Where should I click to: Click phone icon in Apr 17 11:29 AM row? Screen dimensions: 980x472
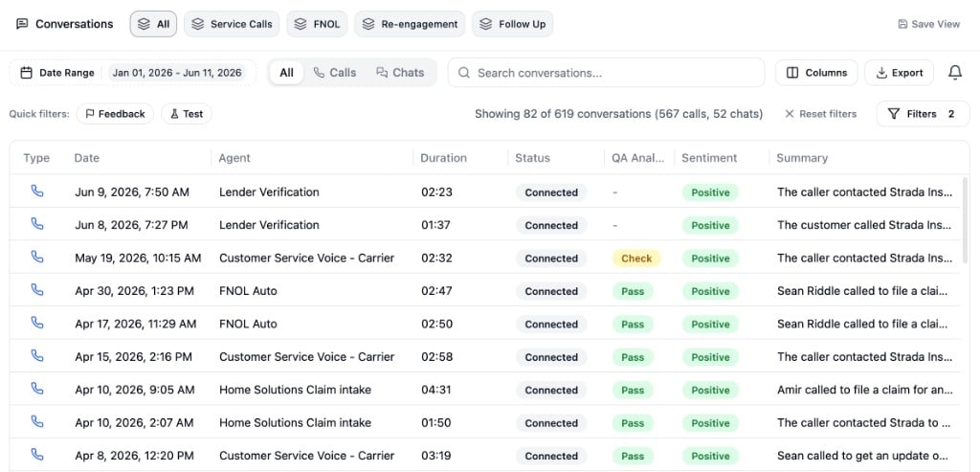[x=37, y=323]
